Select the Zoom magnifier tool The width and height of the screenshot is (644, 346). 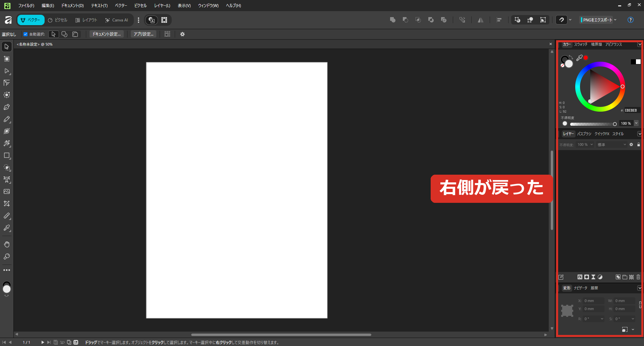click(x=7, y=256)
